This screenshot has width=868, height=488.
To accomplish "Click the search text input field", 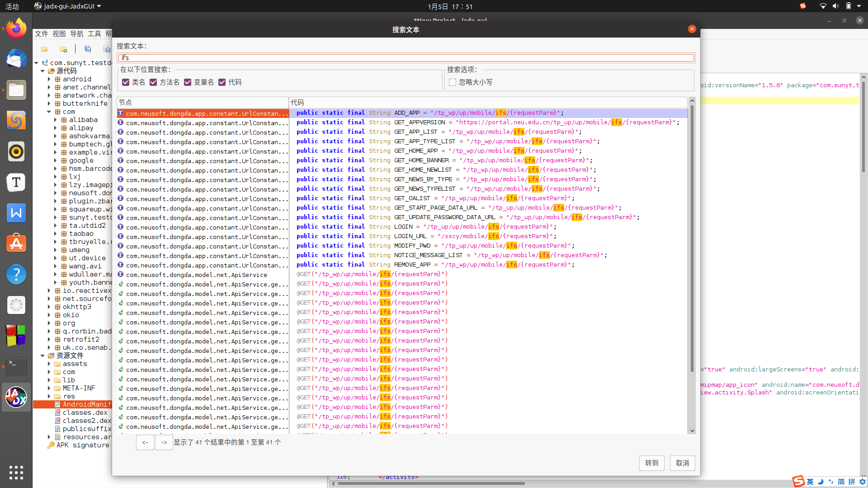I will 406,58.
